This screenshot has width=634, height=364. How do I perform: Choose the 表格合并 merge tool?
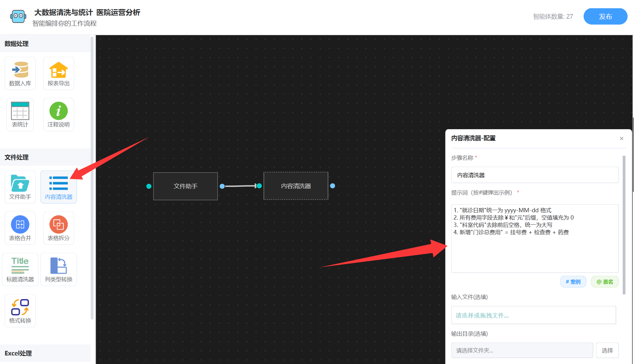pos(20,228)
